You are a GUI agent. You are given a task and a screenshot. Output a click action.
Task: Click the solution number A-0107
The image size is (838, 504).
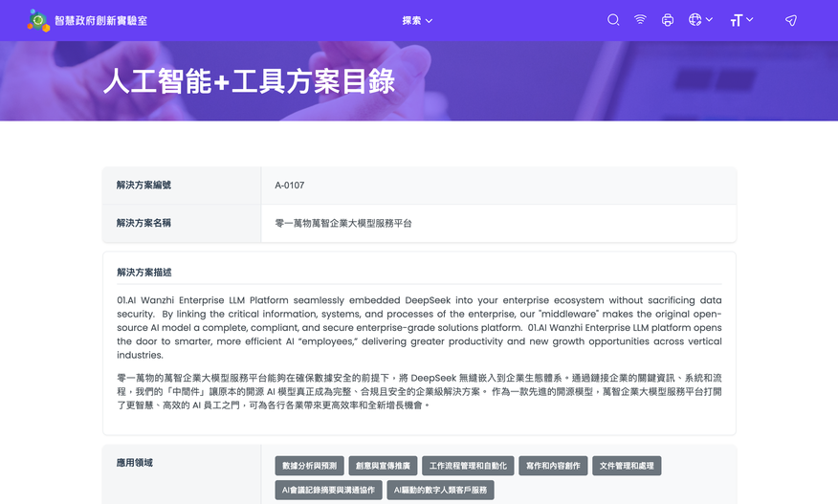point(290,186)
